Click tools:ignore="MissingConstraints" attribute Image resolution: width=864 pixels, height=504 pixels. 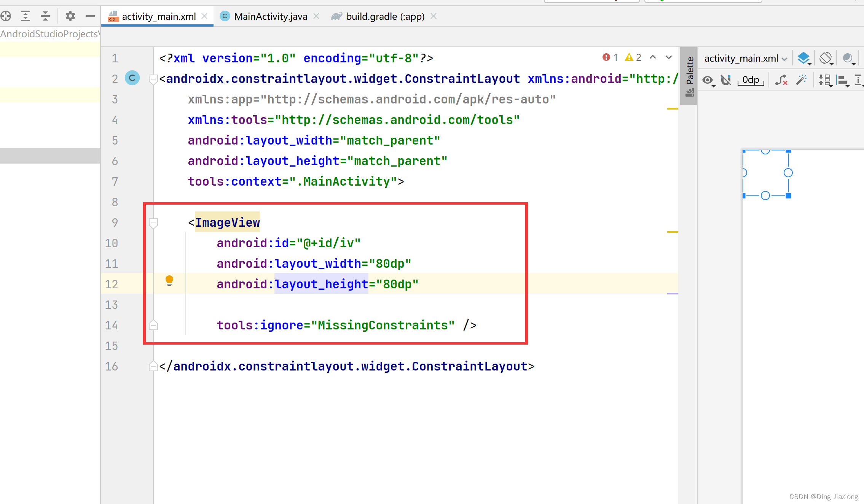tap(336, 325)
